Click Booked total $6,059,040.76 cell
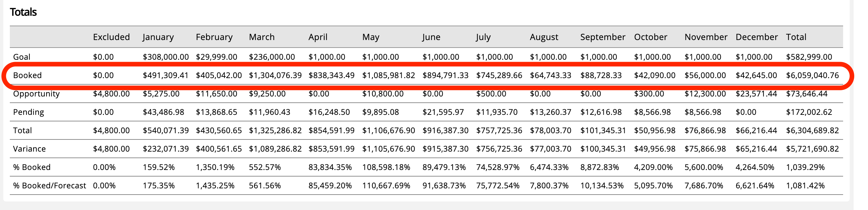This screenshot has width=868, height=210. [x=812, y=75]
